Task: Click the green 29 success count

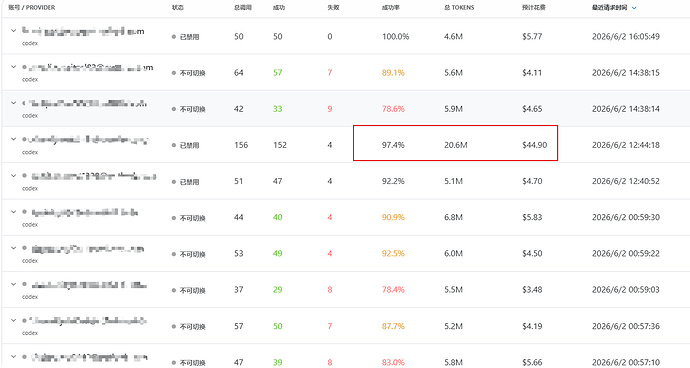Action: click(x=278, y=290)
